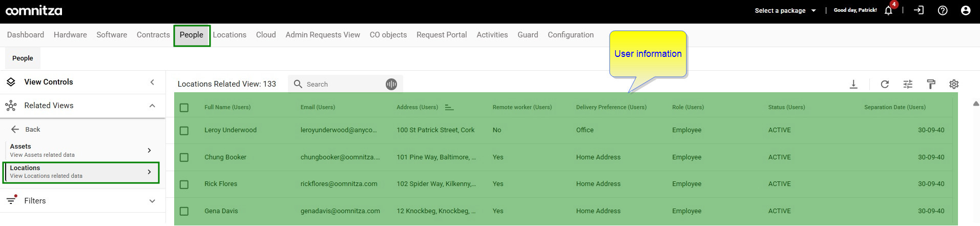Viewport: 980px width, 226px height.
Task: Open Admin Requests View
Action: (323, 35)
